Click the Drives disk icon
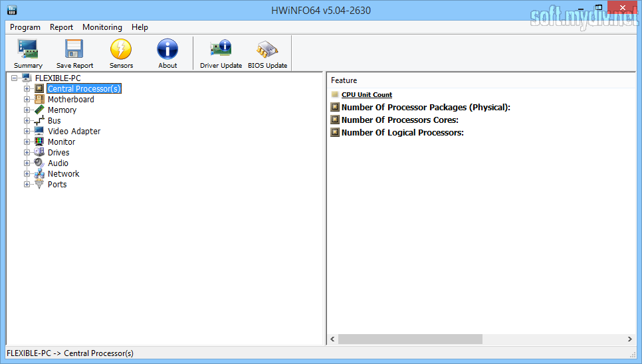 pos(39,152)
